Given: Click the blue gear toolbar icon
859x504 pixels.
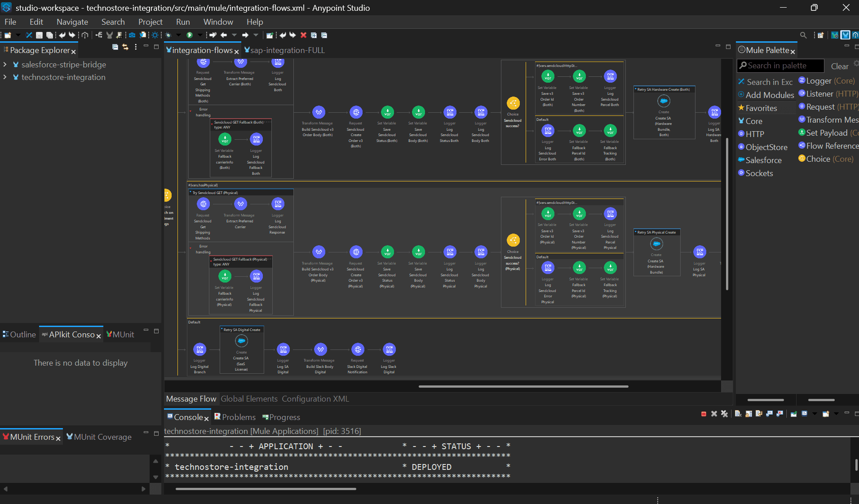Looking at the screenshot, I should pyautogui.click(x=155, y=35).
